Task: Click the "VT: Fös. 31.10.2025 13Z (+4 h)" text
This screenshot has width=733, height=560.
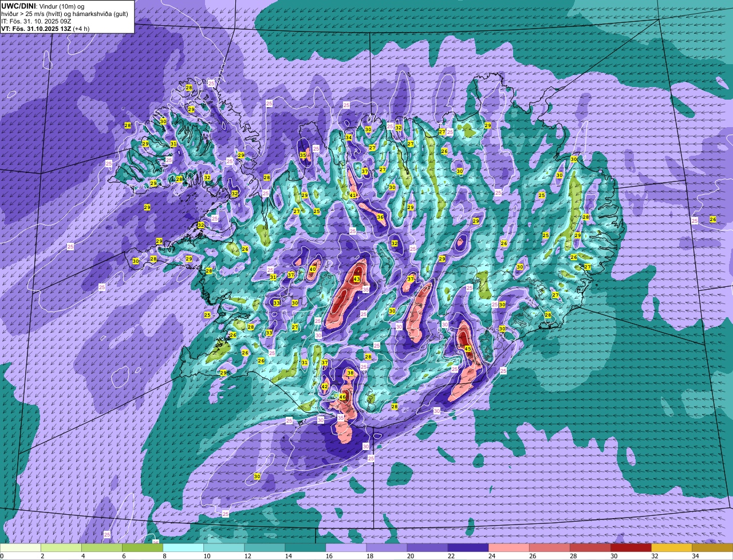Action: tap(45, 29)
